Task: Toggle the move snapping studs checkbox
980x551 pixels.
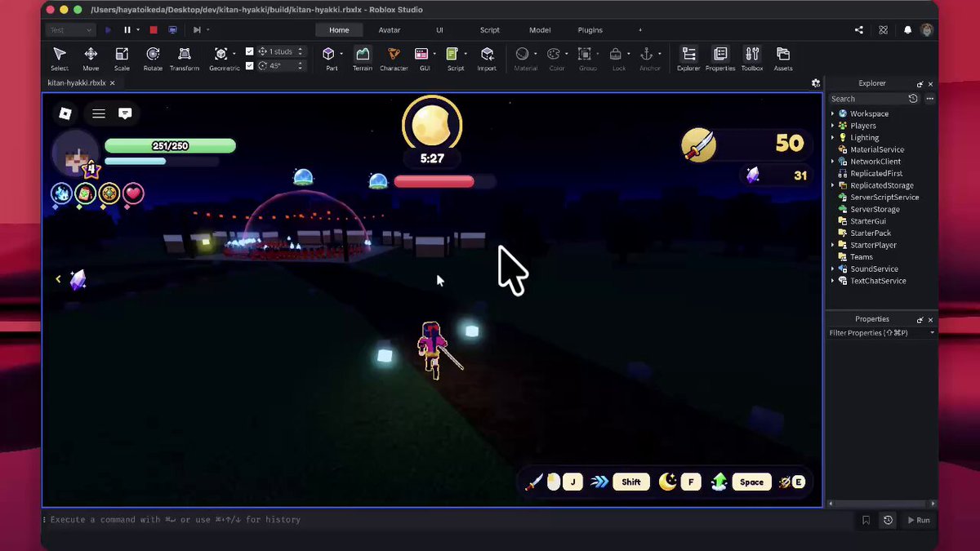Action: 250,51
